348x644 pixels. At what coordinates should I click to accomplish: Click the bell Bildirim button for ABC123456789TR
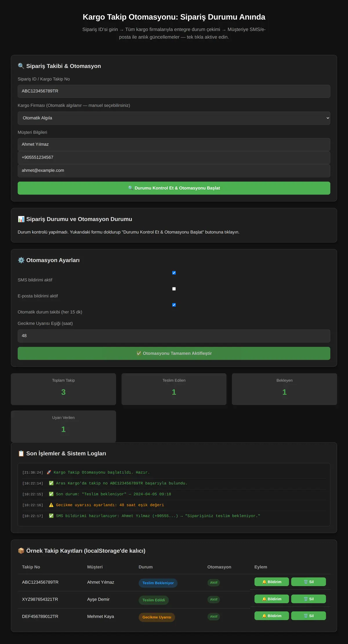point(272,582)
